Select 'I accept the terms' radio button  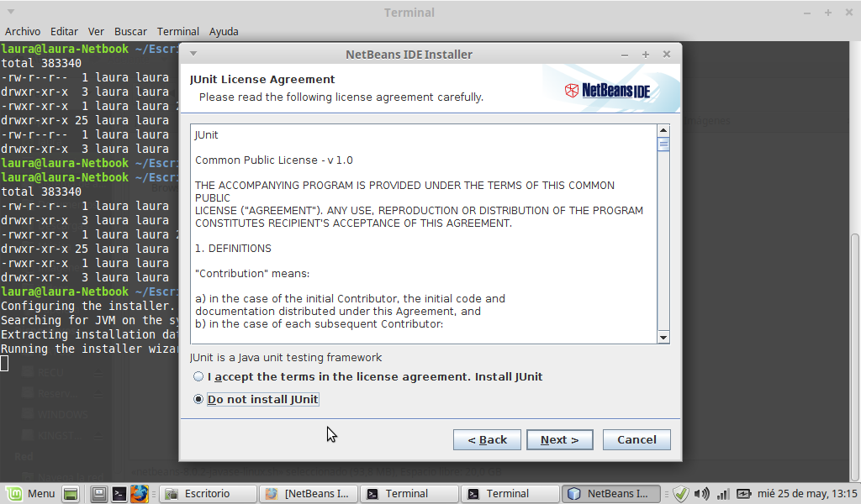click(x=198, y=377)
